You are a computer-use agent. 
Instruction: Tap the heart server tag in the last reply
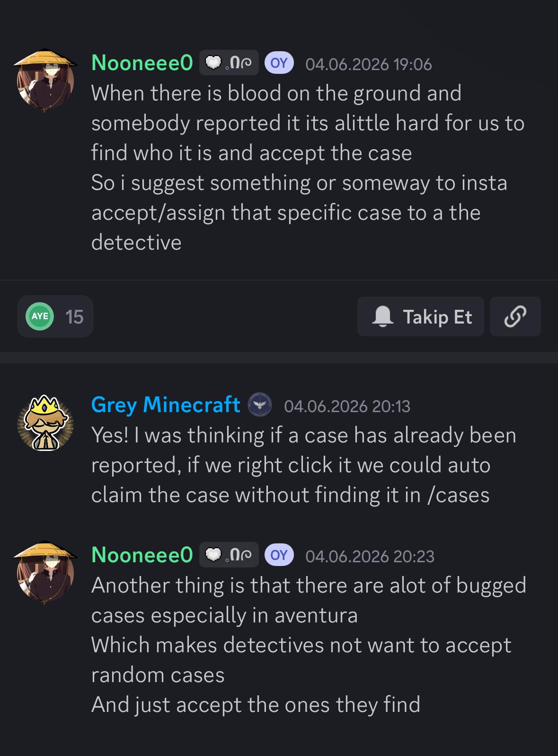tap(229, 555)
